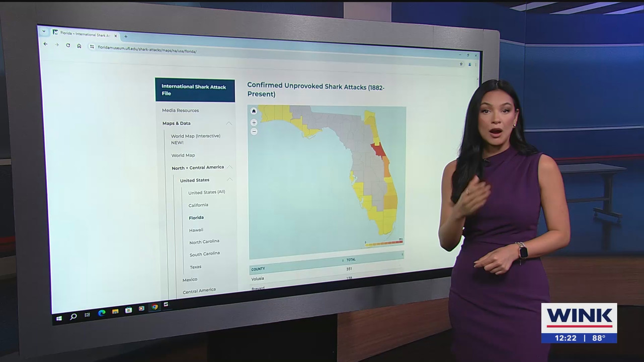Collapse the Maps & Data section
Image resolution: width=644 pixels, height=362 pixels.
(229, 123)
